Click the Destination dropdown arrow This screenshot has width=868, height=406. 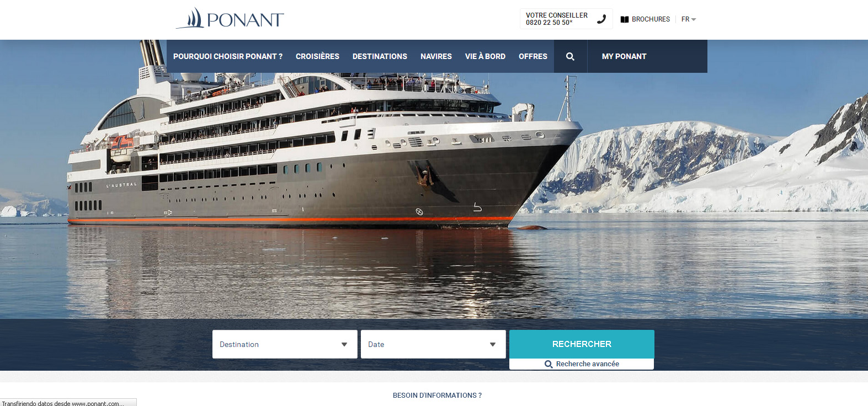point(344,345)
